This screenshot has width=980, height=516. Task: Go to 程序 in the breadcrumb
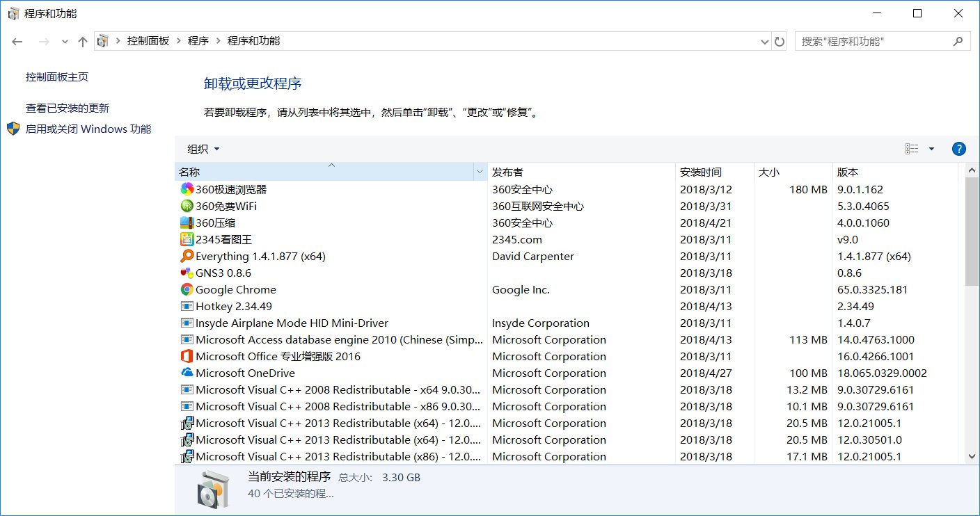coord(198,41)
